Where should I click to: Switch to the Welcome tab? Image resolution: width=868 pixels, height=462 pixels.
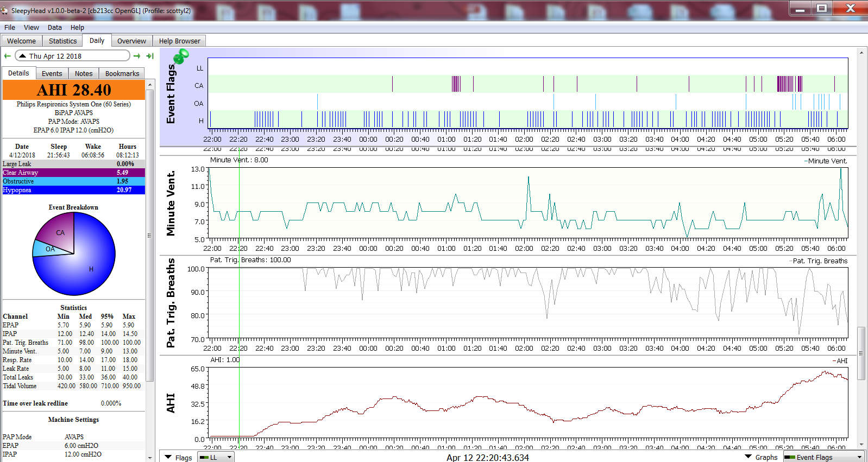(22, 41)
